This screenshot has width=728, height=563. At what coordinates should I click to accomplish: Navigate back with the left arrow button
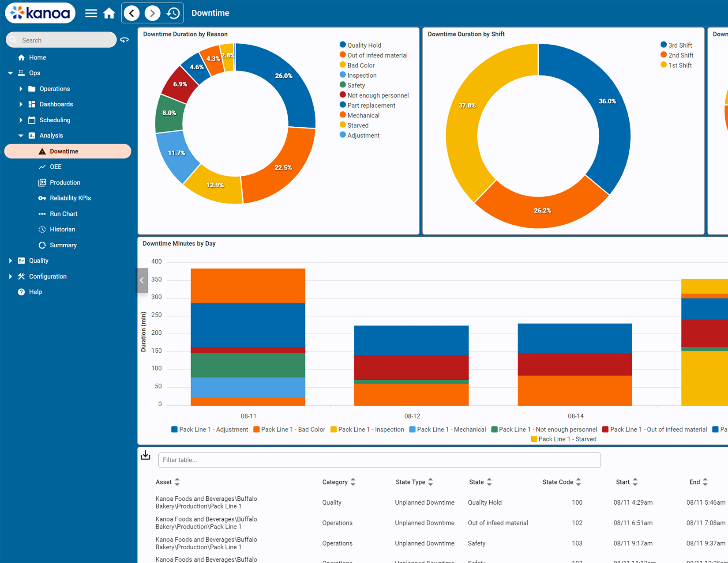click(132, 13)
